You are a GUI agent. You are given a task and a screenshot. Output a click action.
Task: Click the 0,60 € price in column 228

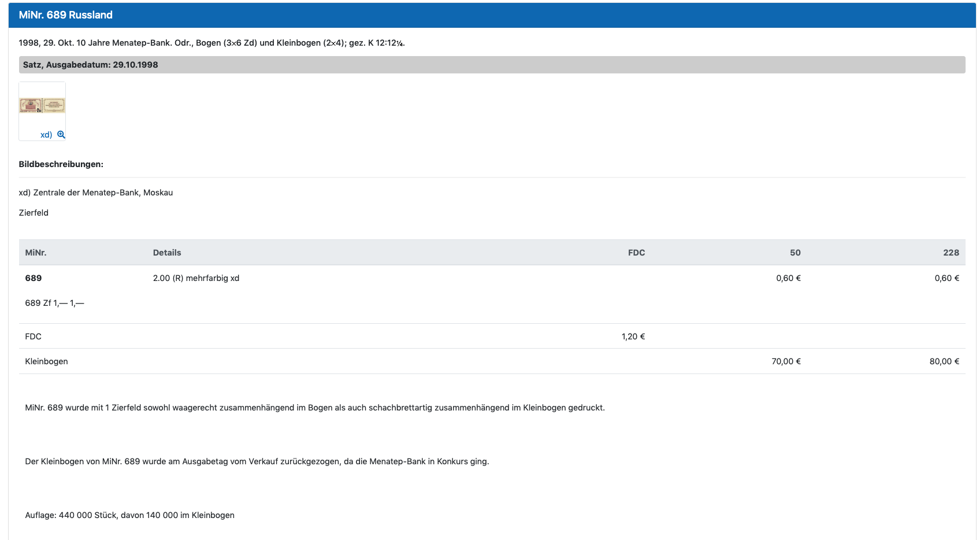947,278
